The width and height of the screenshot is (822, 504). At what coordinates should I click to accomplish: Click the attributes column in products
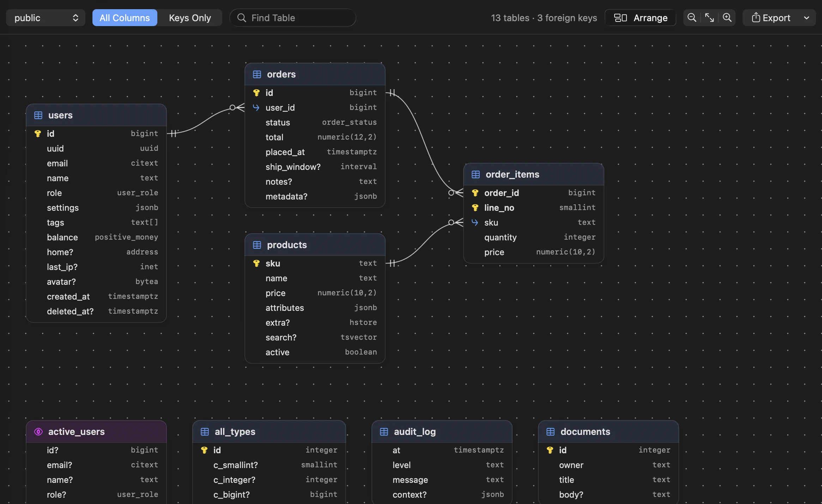click(x=315, y=308)
